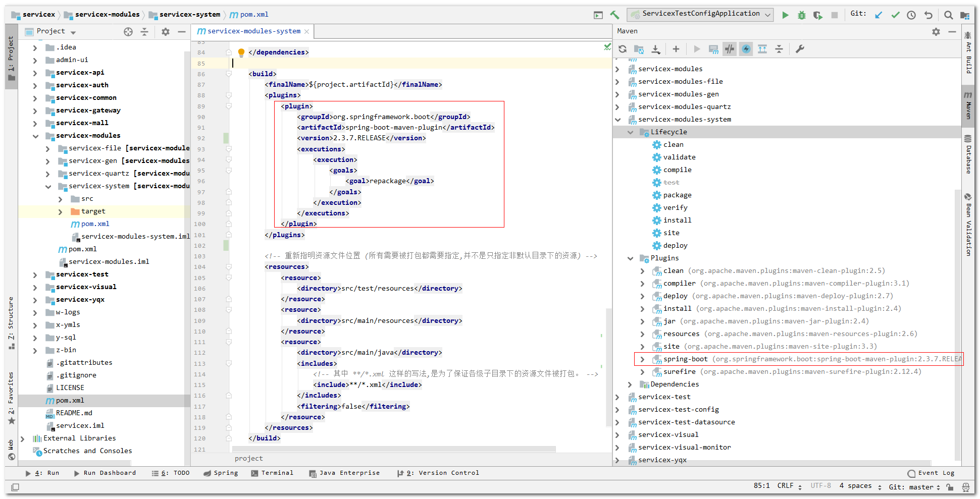
Task: Select the install lifecycle goal
Action: [x=677, y=220]
